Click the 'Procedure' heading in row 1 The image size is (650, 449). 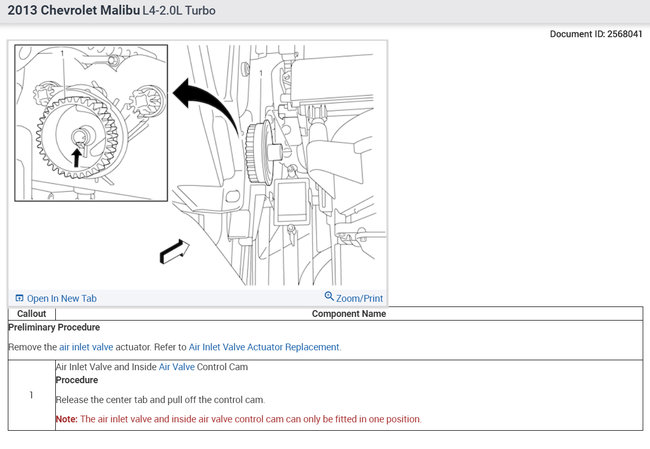click(x=77, y=380)
